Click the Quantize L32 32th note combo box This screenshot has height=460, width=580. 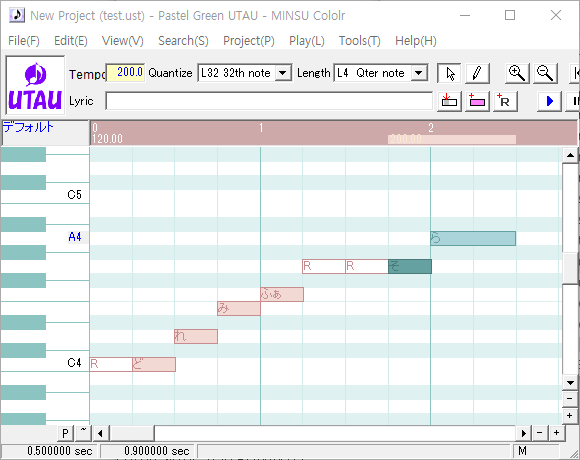click(x=245, y=73)
